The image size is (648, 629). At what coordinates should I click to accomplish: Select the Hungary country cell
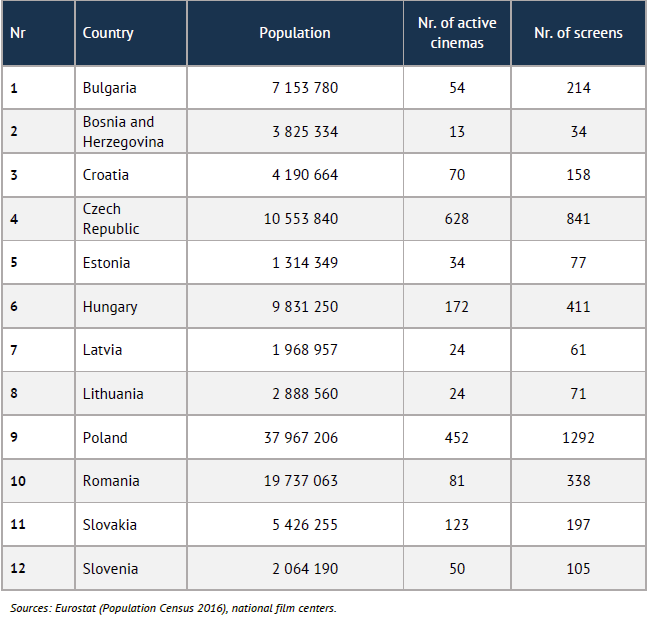(110, 307)
